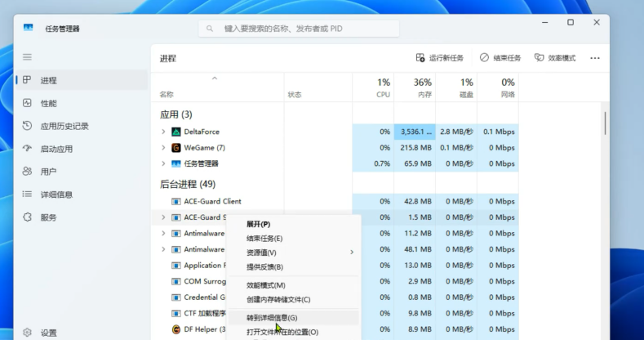Click the 结束任务 circle-slash icon

point(484,58)
